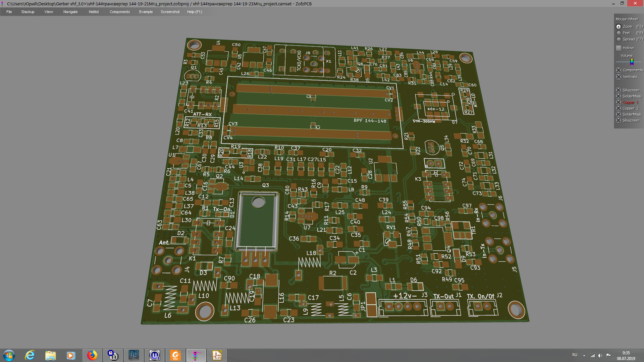The image size is (644, 362).
Task: Open Foxit PDF reader taskbar icon
Action: (175, 355)
